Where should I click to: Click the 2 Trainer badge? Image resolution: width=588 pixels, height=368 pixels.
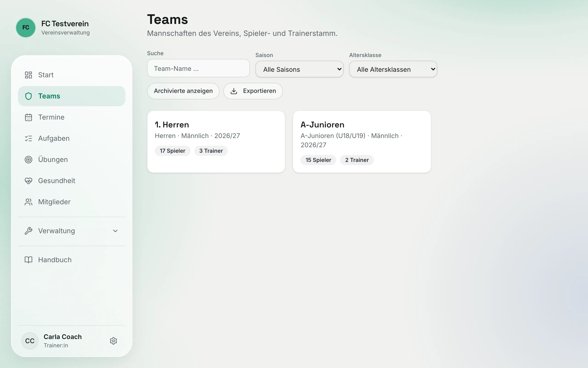click(x=357, y=160)
